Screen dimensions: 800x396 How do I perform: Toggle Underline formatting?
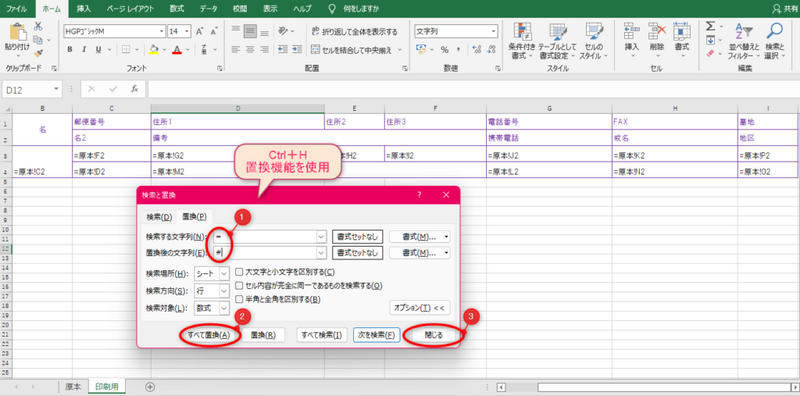[x=97, y=50]
